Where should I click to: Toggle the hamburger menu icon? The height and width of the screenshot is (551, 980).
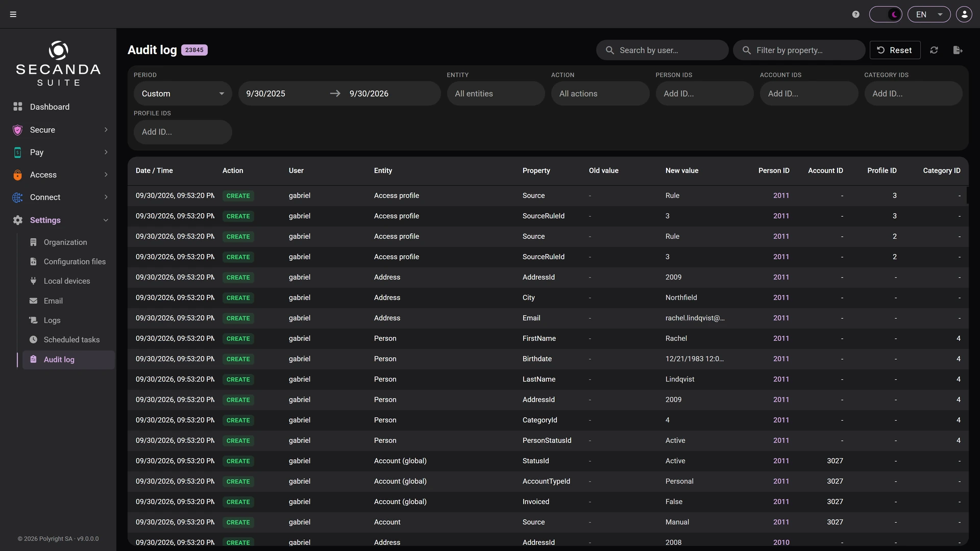pyautogui.click(x=13, y=14)
